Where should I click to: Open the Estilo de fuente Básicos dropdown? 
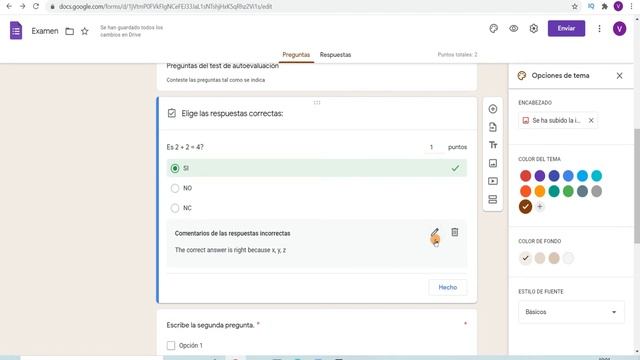(x=571, y=312)
